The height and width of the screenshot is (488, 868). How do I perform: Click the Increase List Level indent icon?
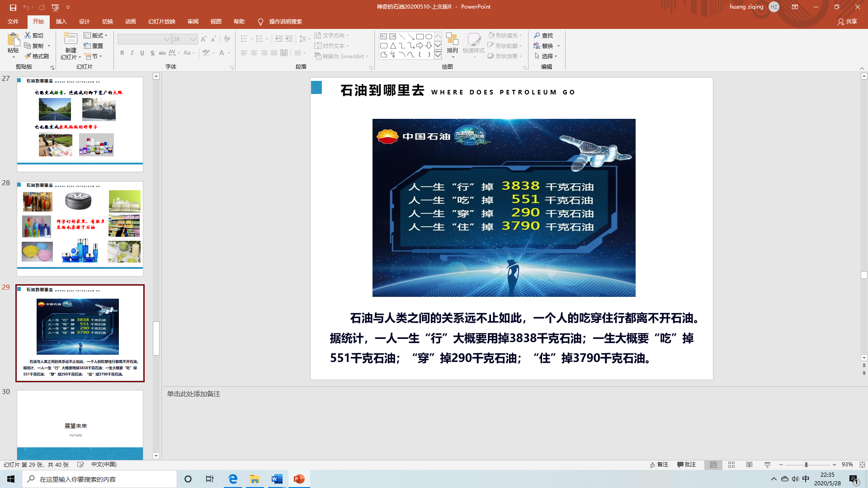(x=289, y=39)
